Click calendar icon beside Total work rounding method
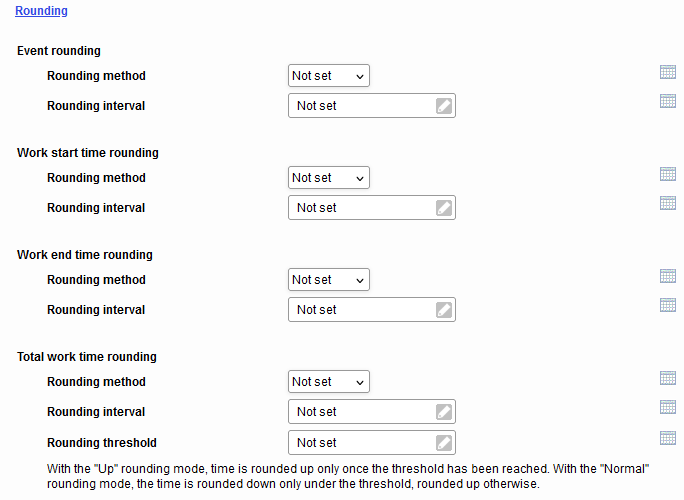684x500 pixels. pyautogui.click(x=668, y=378)
